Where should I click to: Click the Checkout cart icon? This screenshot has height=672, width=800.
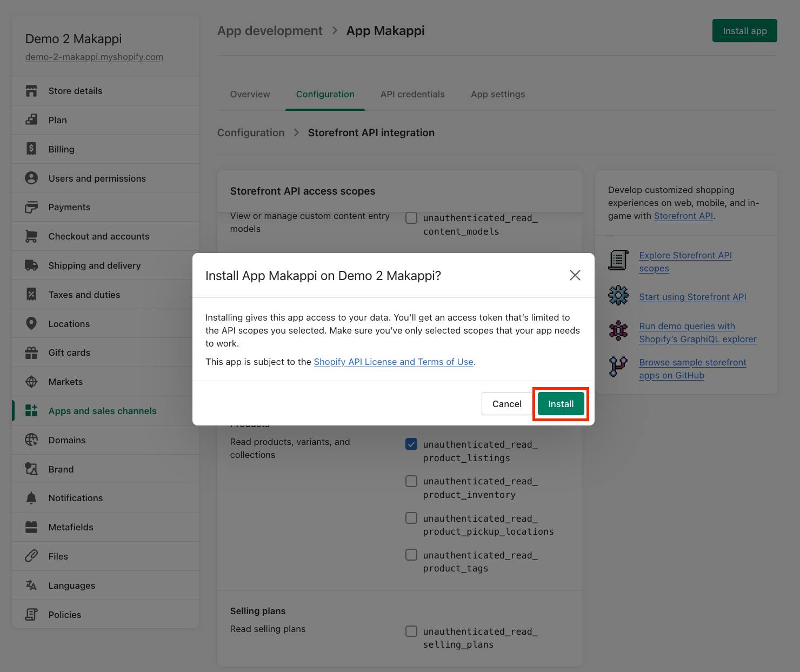click(x=31, y=236)
